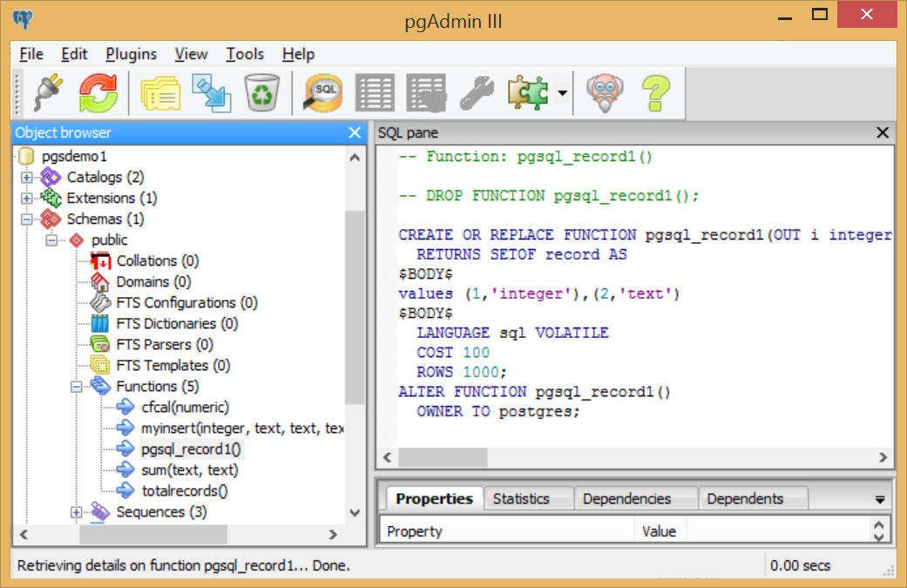Select the sum(text, text) function
The width and height of the screenshot is (907, 588).
coord(190,470)
